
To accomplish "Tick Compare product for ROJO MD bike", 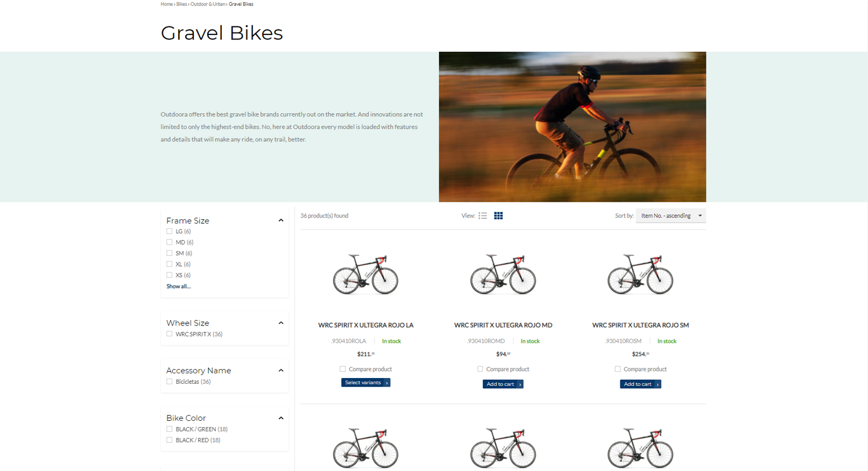I will click(480, 369).
